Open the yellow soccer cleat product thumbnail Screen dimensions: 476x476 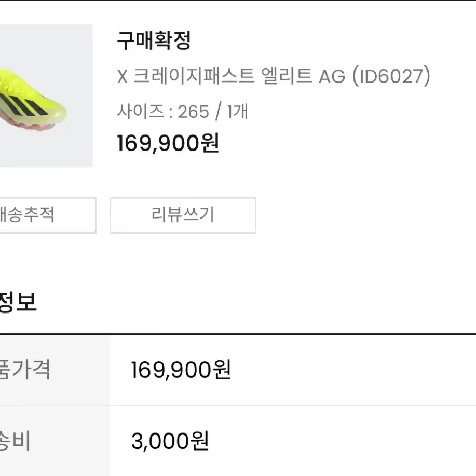[x=46, y=96]
